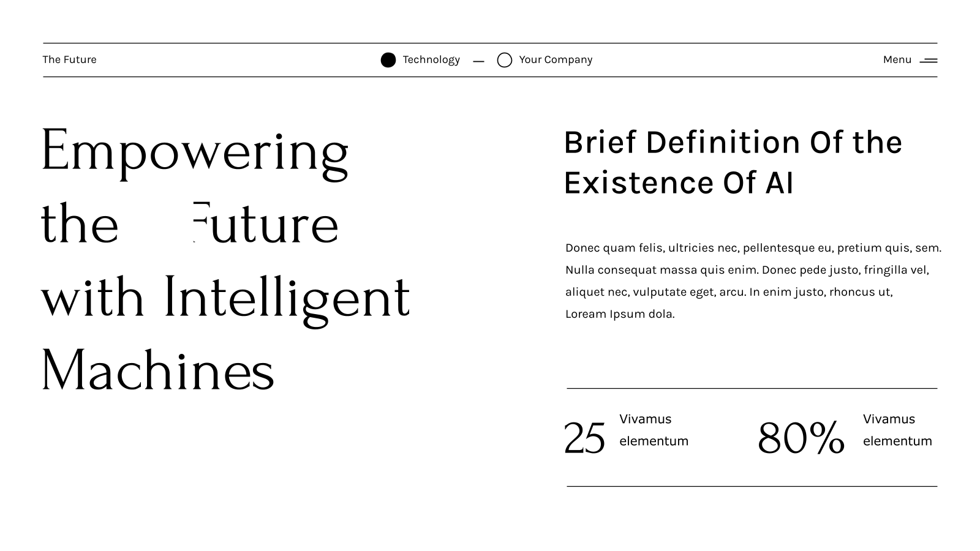Click the Donec quam felis paragraph
The width and height of the screenshot is (980, 551).
tap(753, 281)
